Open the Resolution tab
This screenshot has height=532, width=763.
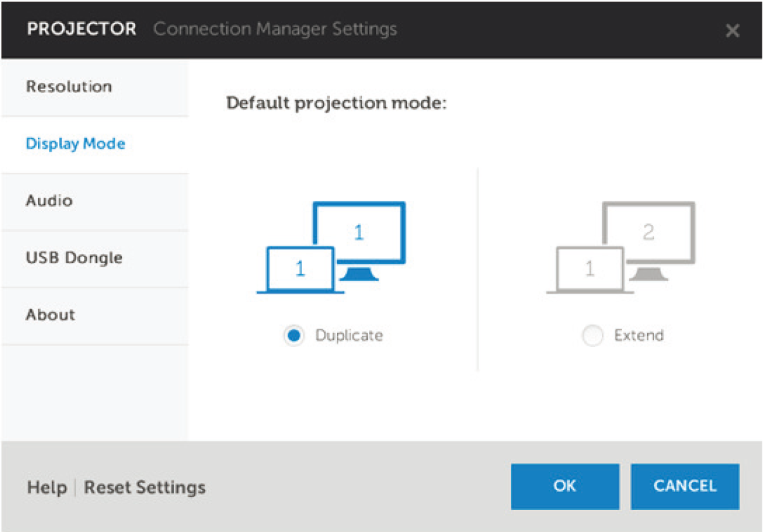point(95,87)
